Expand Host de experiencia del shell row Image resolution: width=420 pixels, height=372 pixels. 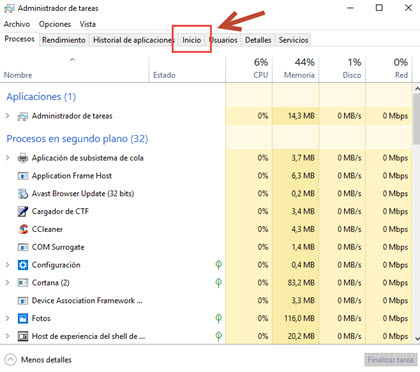coord(8,336)
